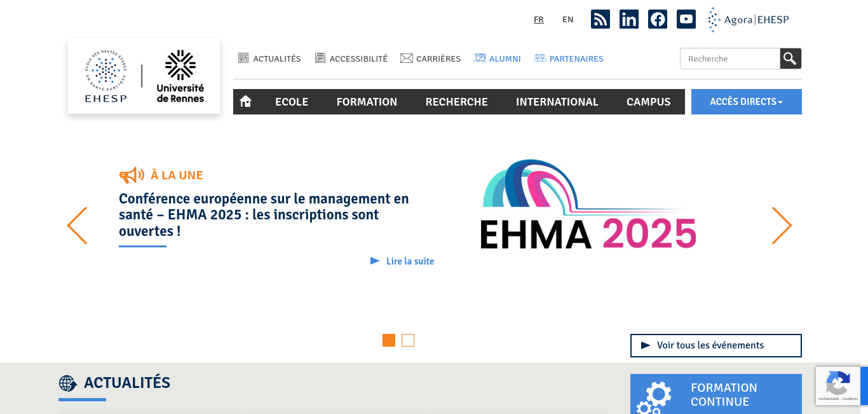Screen dimensions: 868x414
Task: Click Lire la suite link
Action: 402,261
